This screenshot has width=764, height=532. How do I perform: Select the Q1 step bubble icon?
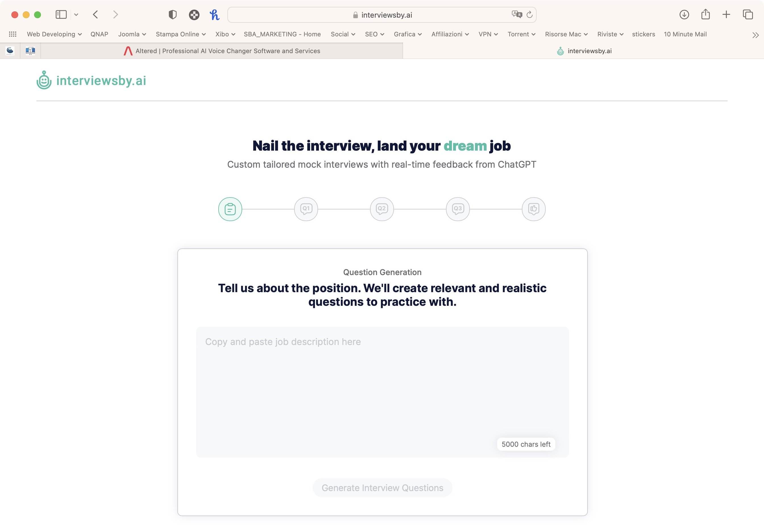pyautogui.click(x=306, y=209)
